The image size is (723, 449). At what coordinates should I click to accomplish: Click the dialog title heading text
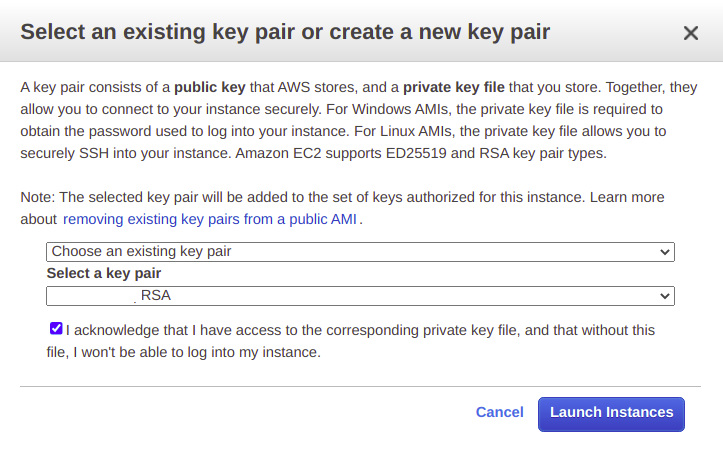point(285,32)
